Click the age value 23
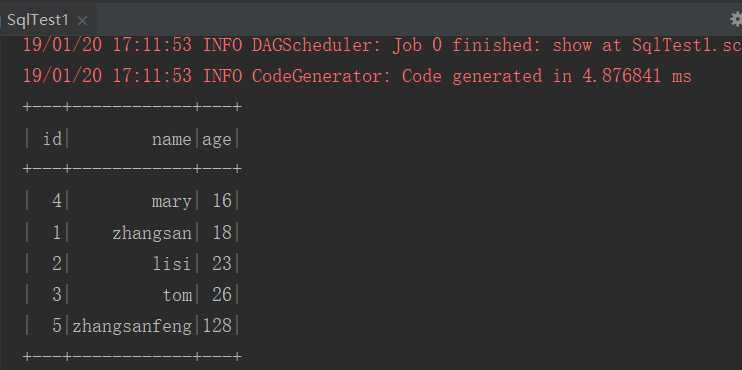Image resolution: width=742 pixels, height=370 pixels. tap(222, 264)
